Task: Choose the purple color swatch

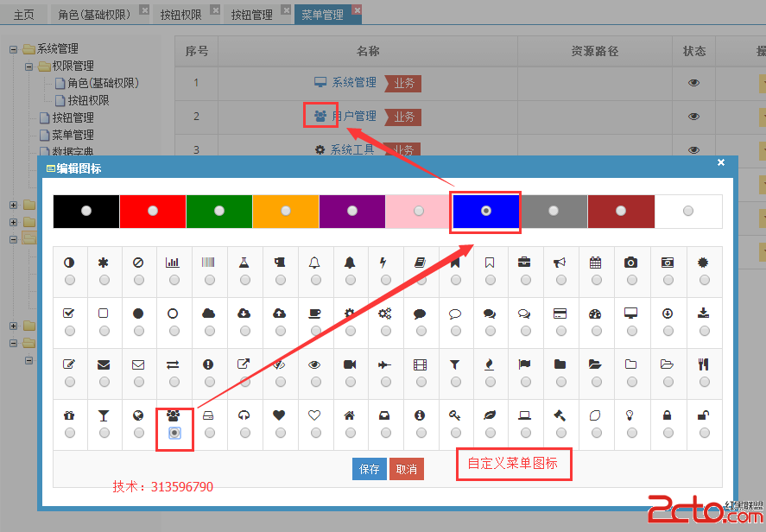Action: tap(352, 211)
